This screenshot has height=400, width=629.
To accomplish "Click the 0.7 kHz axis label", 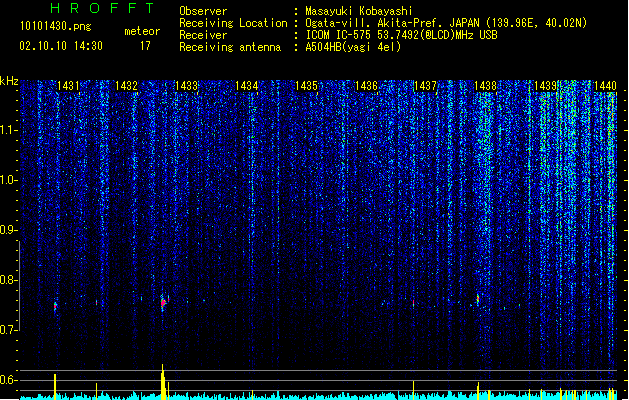I will [9, 330].
